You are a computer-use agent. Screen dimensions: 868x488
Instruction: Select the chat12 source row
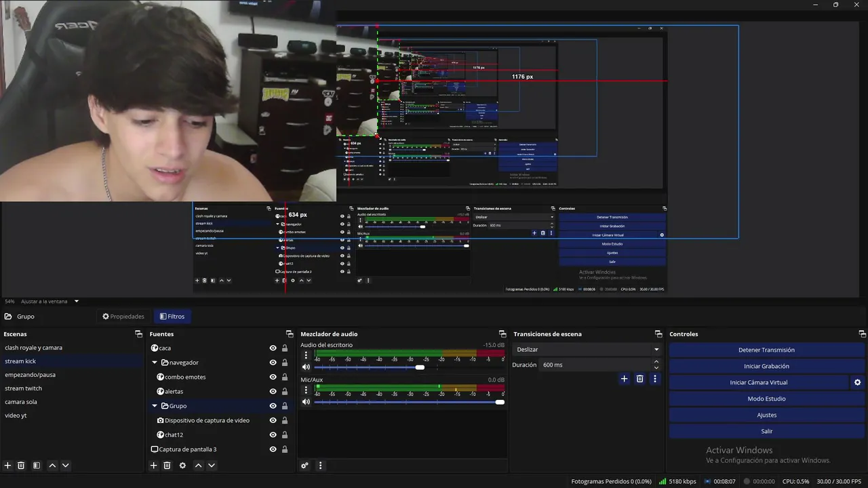click(x=220, y=435)
